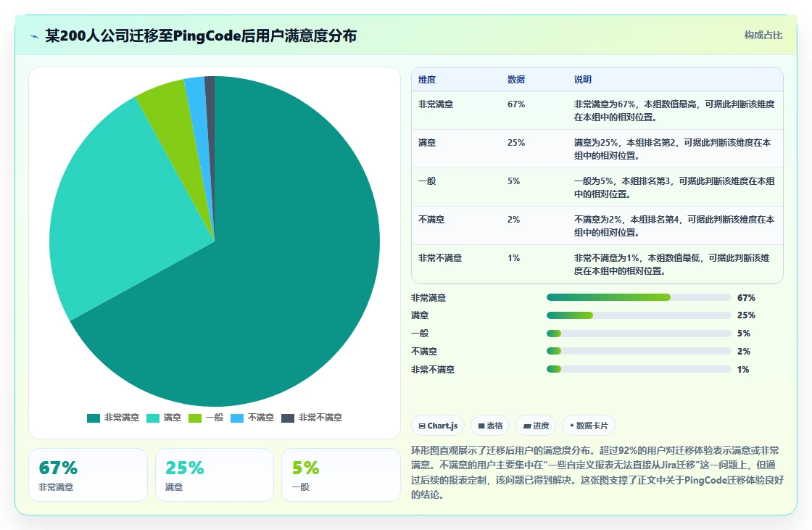Toggle the 一般 legend color swatch

coord(195,418)
